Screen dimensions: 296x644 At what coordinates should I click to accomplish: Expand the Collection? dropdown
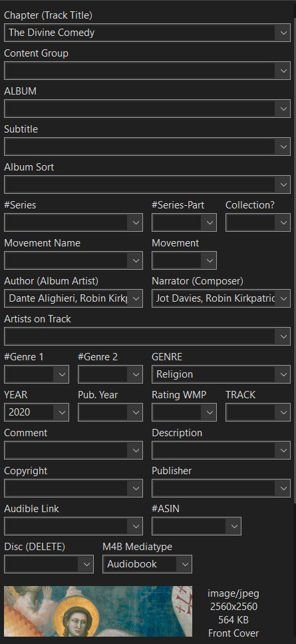(283, 222)
